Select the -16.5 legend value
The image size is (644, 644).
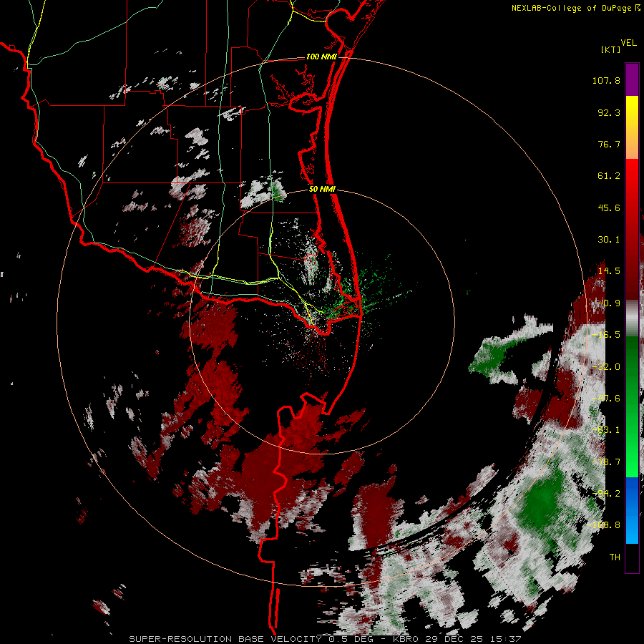(x=606, y=335)
